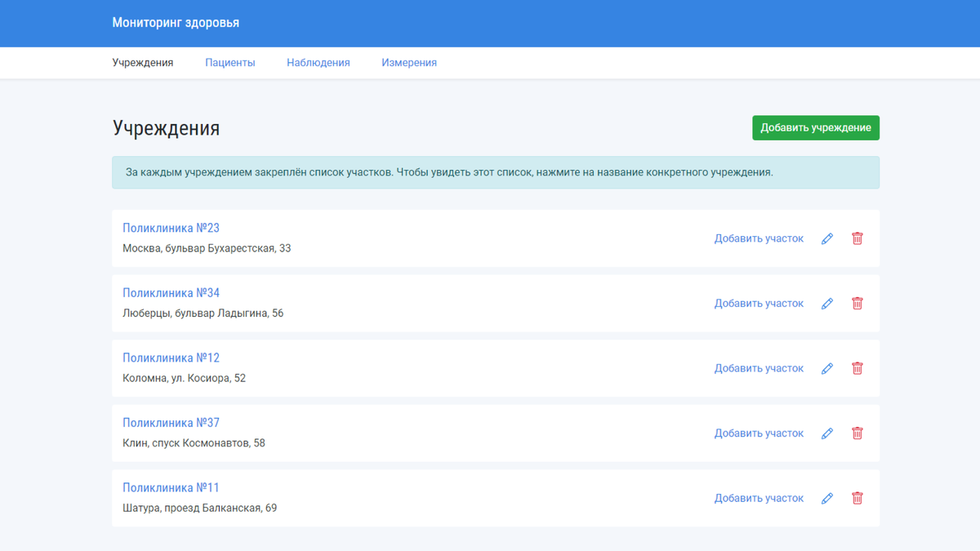Edit Поликлиника №34 with the pencil icon
The image size is (980, 551).
(x=827, y=304)
